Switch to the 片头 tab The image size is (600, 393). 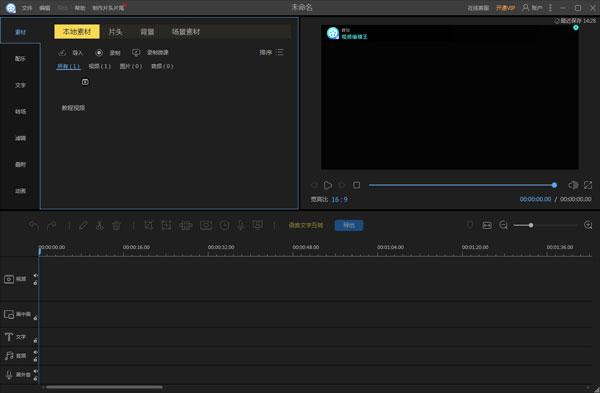116,32
